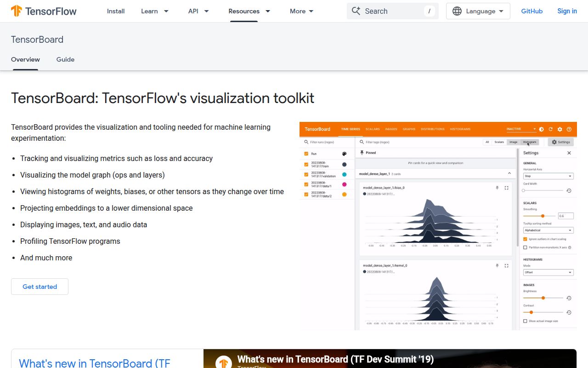The height and width of the screenshot is (368, 588).
Task: Click the color palette icon beside Run
Action: pyautogui.click(x=345, y=154)
